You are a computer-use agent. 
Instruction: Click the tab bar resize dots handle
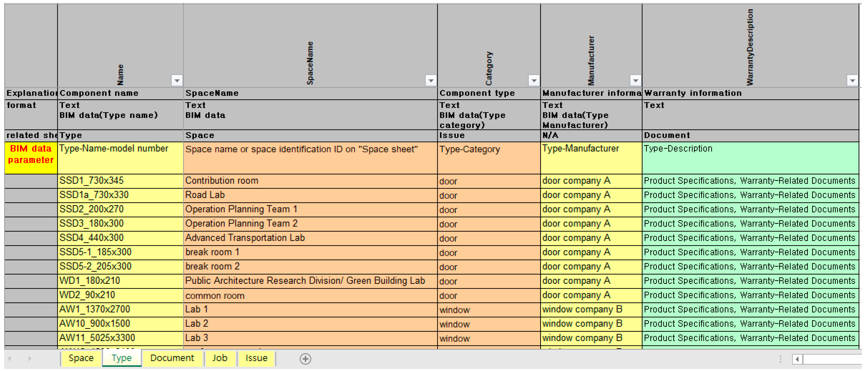tap(780, 359)
